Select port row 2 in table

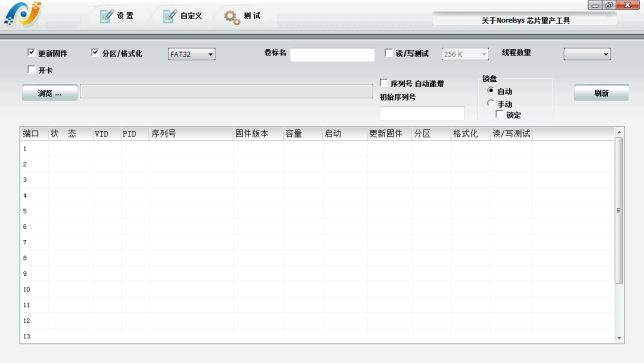317,164
